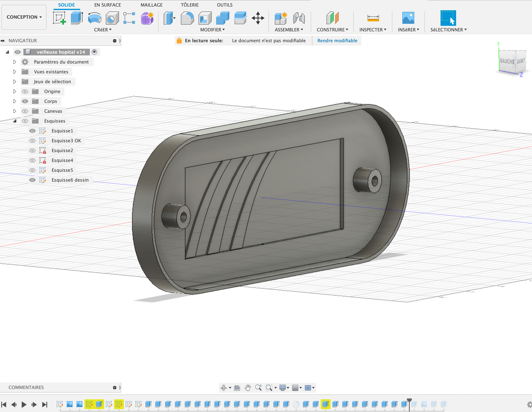The image size is (532, 412).
Task: Click the timeline history marker
Action: tap(409, 404)
